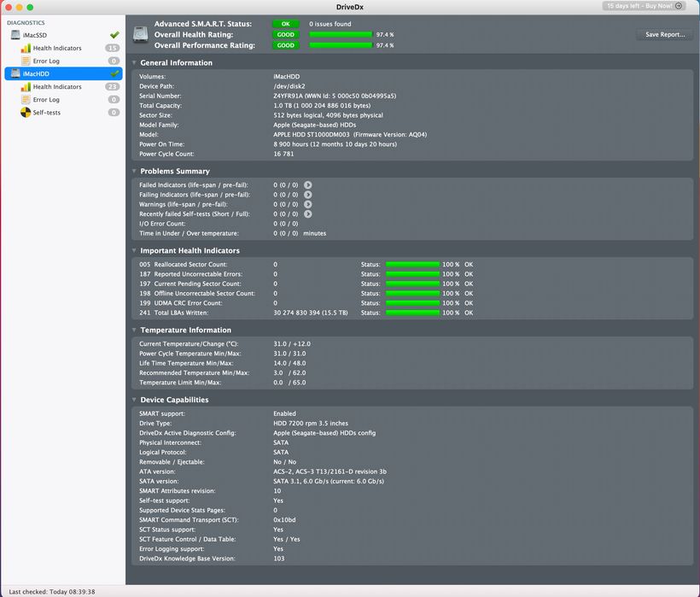The height and width of the screenshot is (597, 700).
Task: Collapse the Device Capabilities section
Action: (x=134, y=400)
